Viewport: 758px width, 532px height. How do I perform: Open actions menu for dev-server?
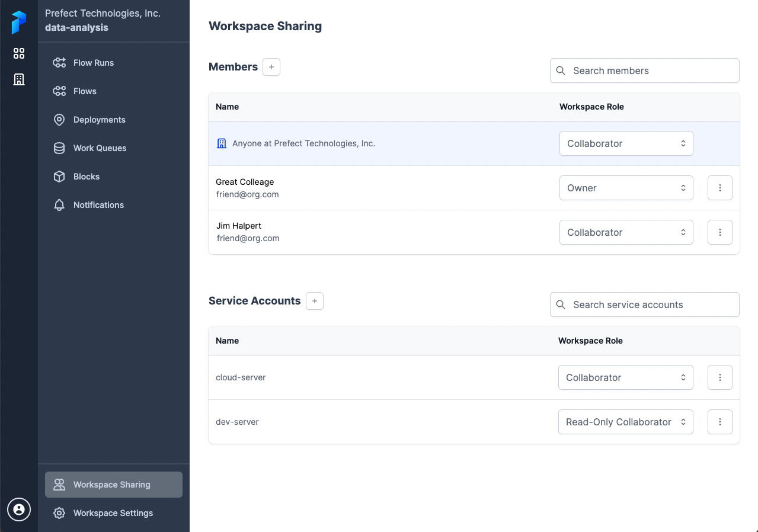720,422
